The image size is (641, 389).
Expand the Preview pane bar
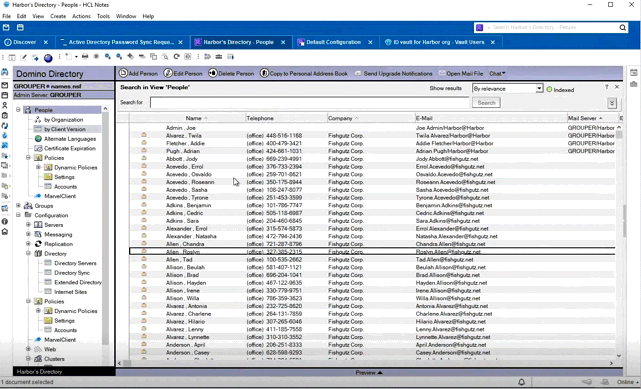[x=369, y=372]
